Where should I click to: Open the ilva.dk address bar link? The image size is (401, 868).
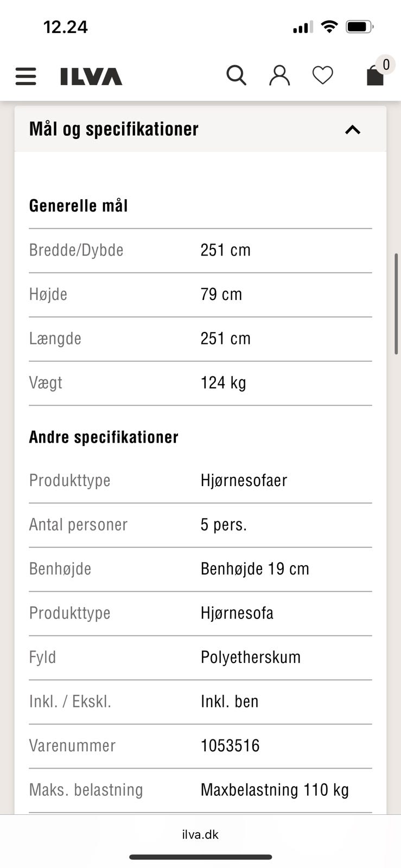[200, 834]
